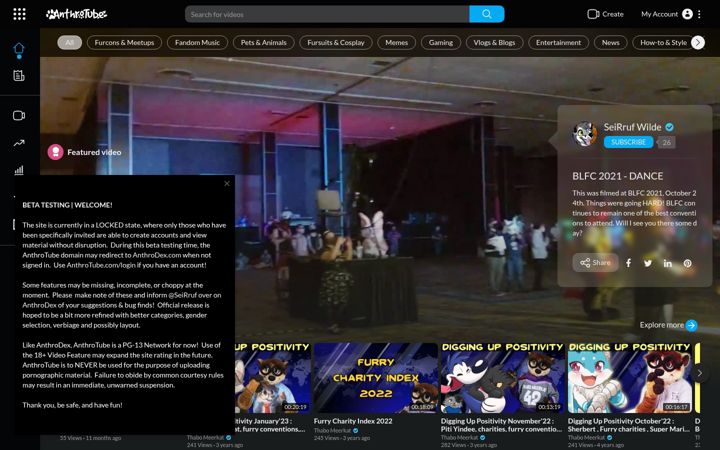Close the Beta Testing welcome popup
Viewport: 720px width, 450px height.
click(x=227, y=184)
